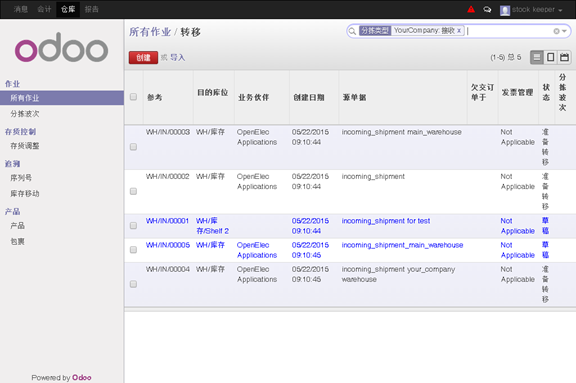Click the 导入 import link
The height and width of the screenshot is (383, 576).
point(177,58)
